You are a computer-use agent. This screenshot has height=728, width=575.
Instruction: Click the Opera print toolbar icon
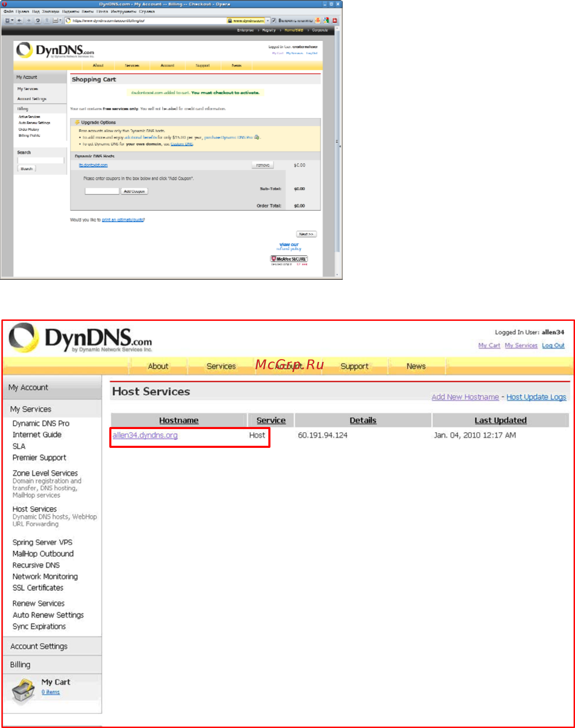[55, 21]
